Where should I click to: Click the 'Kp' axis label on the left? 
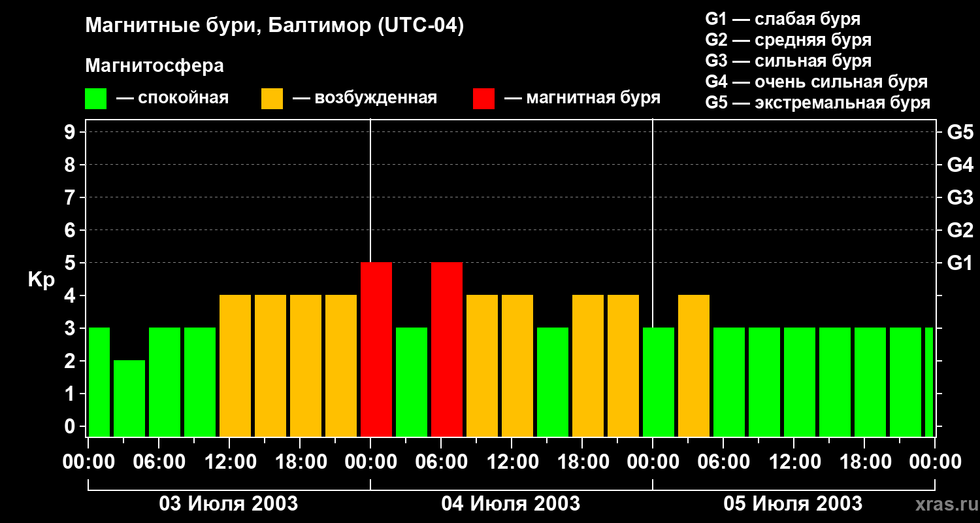41,279
